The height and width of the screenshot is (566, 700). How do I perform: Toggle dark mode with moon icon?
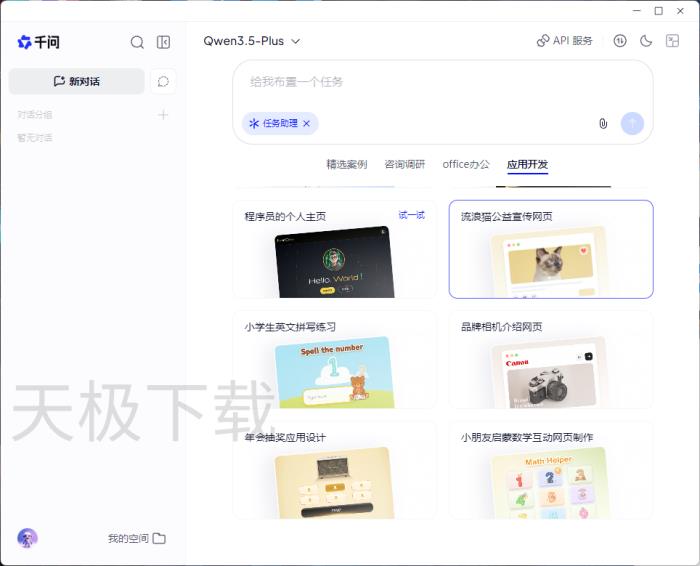point(646,41)
